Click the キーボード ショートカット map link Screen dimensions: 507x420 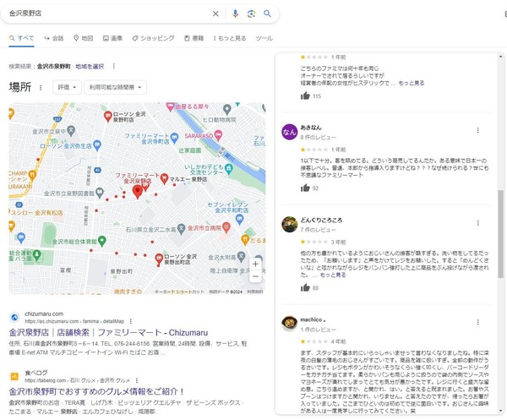tap(179, 292)
